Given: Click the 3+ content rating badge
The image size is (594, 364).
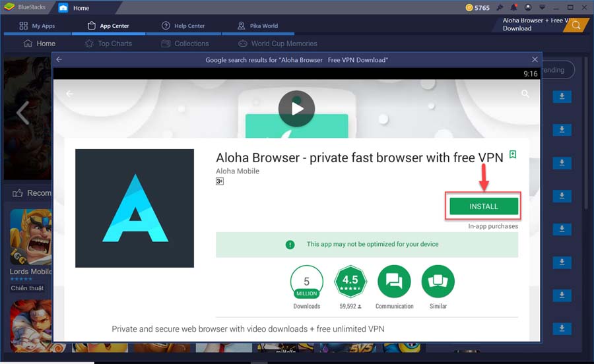Looking at the screenshot, I should click(220, 181).
